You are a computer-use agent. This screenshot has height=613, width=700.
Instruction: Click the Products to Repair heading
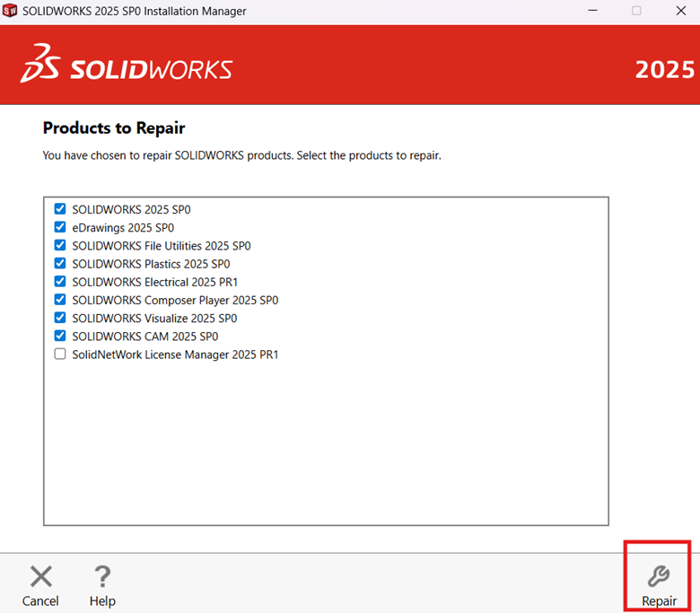(x=114, y=128)
